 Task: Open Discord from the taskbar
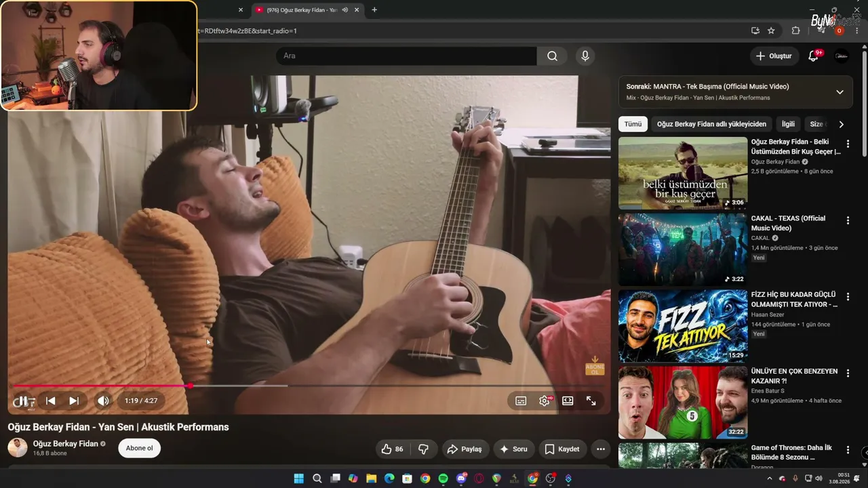[x=461, y=479]
